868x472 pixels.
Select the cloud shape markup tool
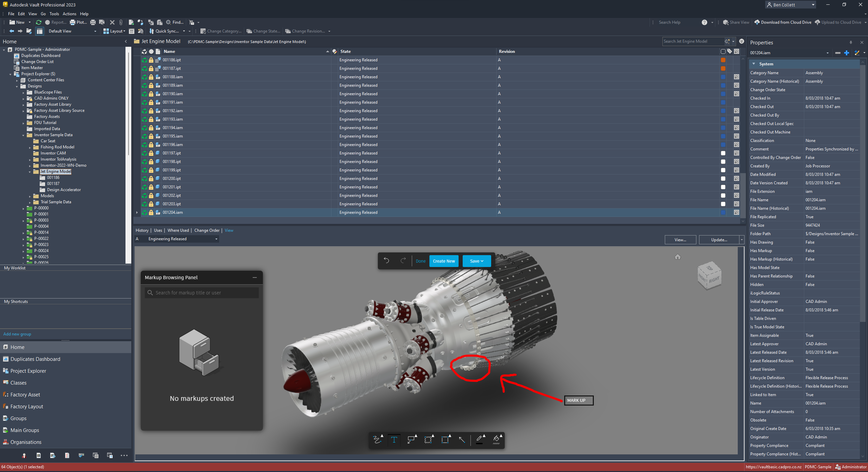[428, 440]
